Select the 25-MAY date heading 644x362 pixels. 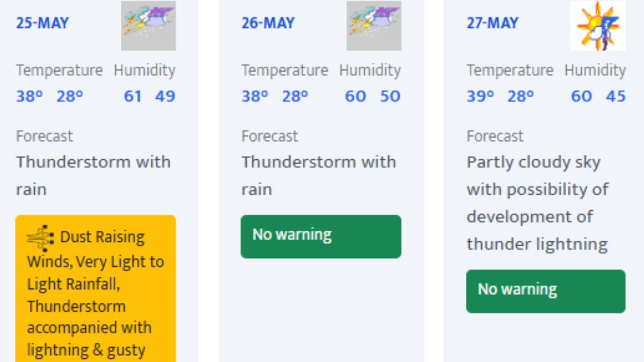tap(42, 24)
